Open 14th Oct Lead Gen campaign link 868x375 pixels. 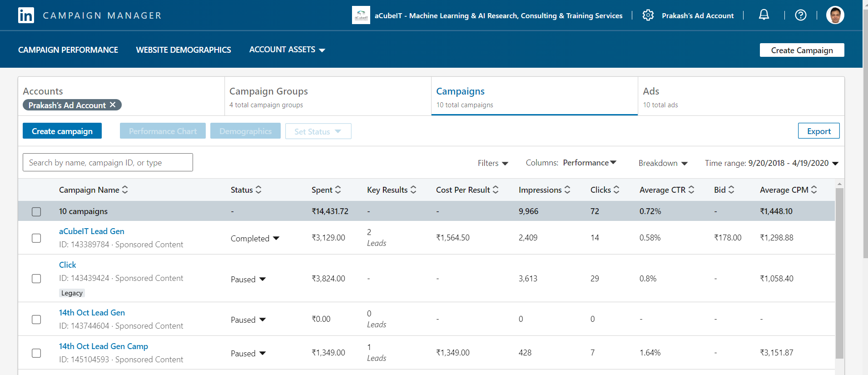tap(92, 313)
